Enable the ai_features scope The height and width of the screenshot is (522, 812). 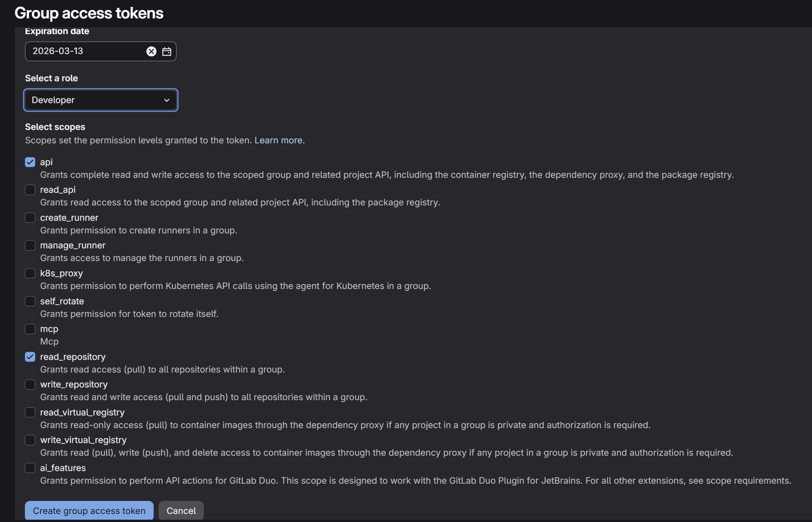point(30,468)
